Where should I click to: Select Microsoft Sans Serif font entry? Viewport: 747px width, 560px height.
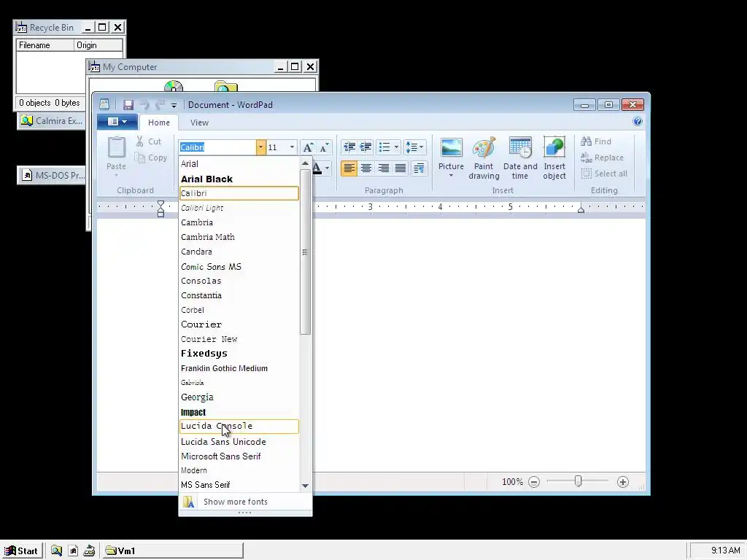click(x=239, y=456)
